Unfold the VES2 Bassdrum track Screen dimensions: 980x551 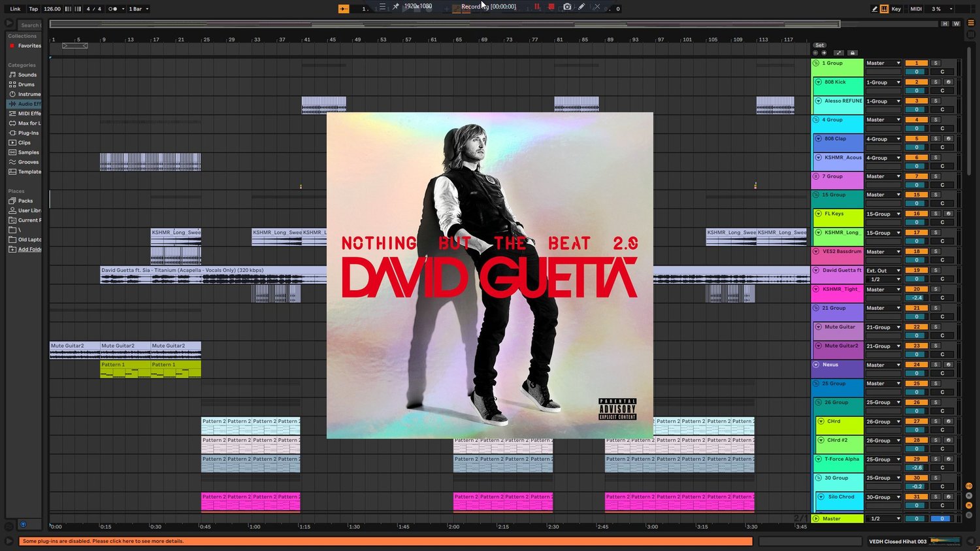(816, 252)
